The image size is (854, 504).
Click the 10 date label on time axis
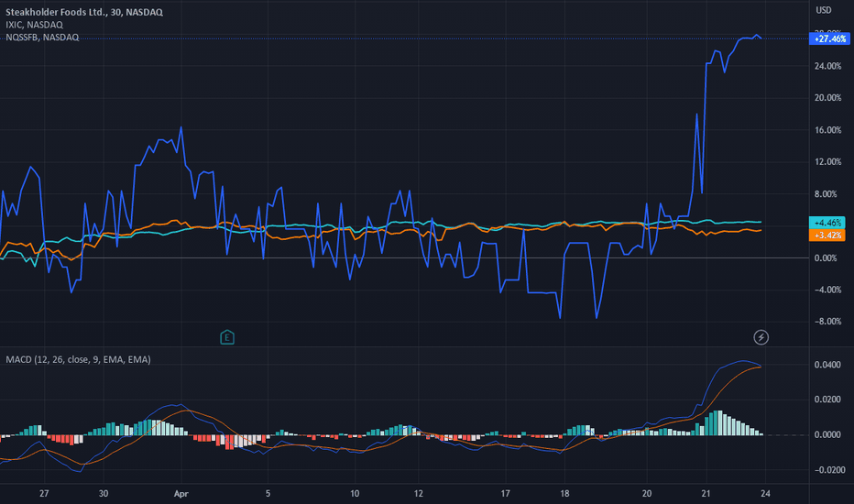[355, 493]
